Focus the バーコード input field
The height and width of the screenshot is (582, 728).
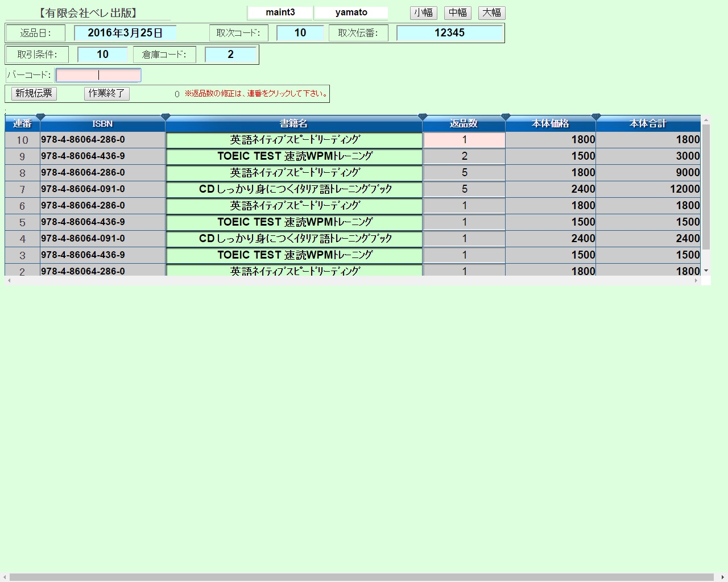click(x=98, y=75)
